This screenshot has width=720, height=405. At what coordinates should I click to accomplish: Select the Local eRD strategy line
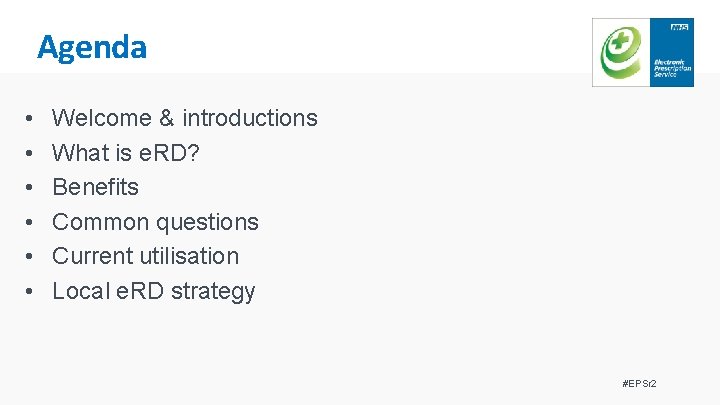click(153, 291)
